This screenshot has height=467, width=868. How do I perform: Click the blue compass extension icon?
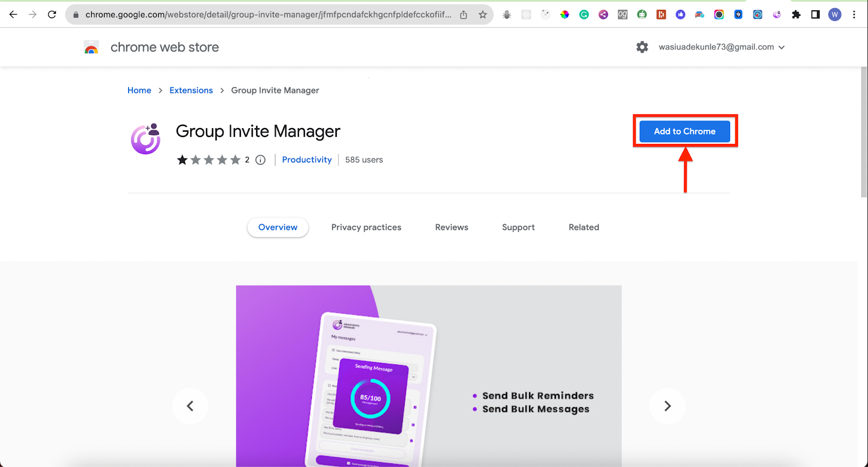tap(758, 15)
